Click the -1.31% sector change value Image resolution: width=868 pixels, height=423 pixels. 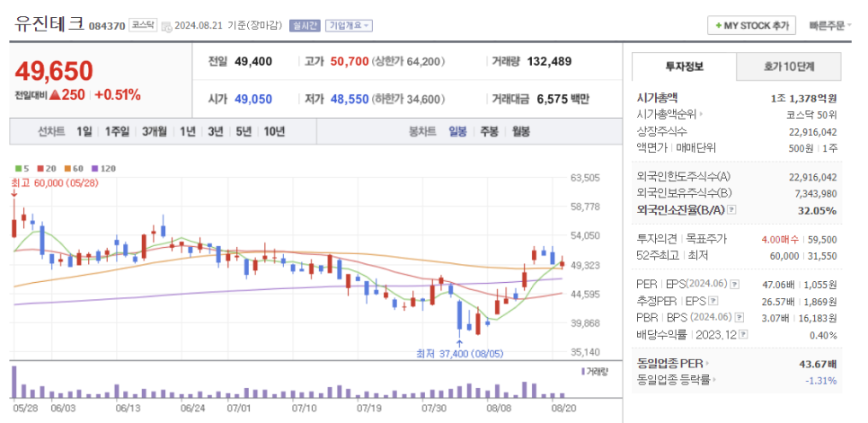point(820,380)
